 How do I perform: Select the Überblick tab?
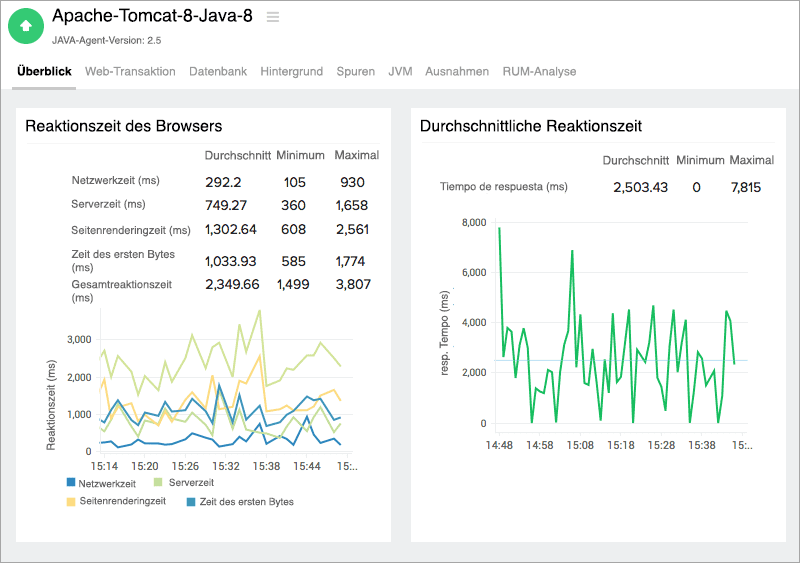coord(44,72)
